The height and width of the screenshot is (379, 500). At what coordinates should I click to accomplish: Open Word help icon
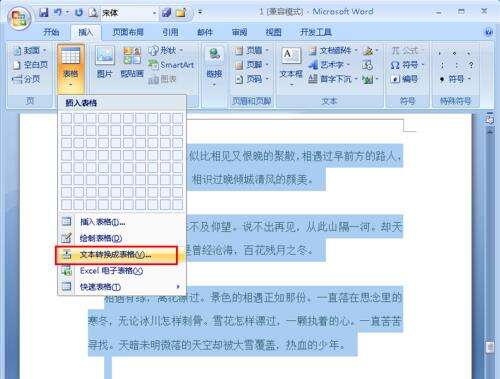(488, 32)
